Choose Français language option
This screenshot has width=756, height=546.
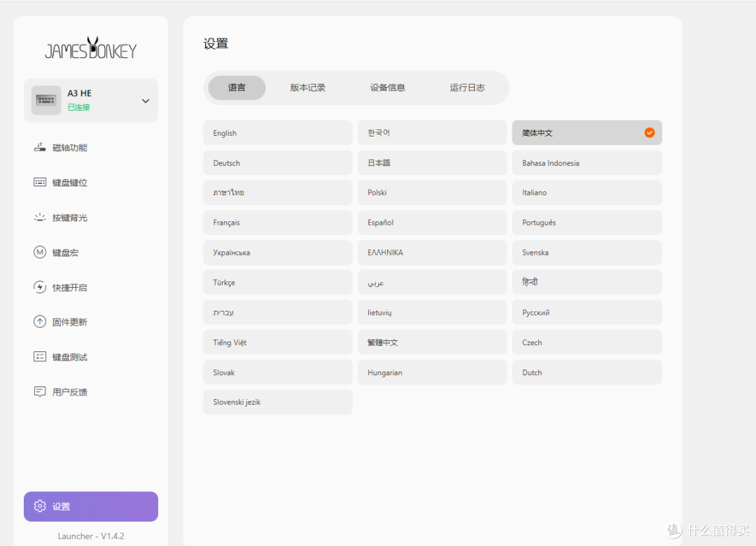click(x=278, y=223)
